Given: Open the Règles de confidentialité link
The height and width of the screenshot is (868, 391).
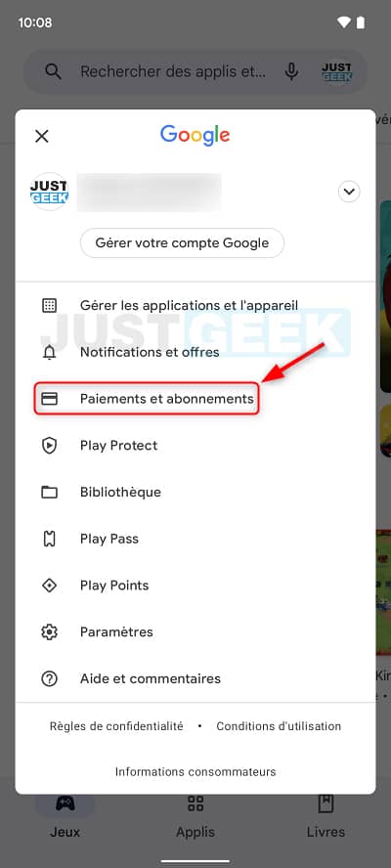Looking at the screenshot, I should click(x=116, y=726).
